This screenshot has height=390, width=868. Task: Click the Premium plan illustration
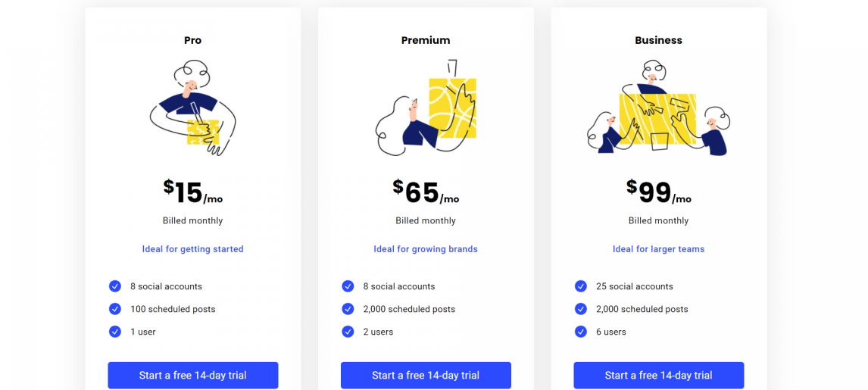[426, 107]
